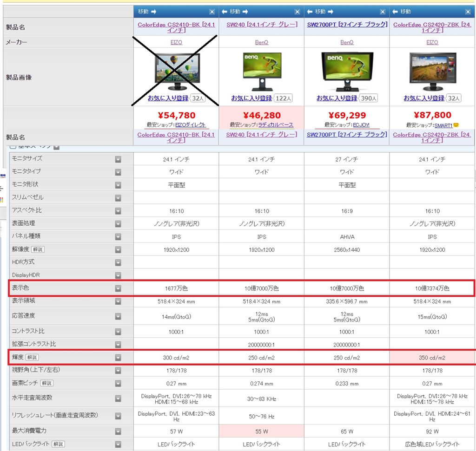Click the smiley icon beside the SMART1 shop
This screenshot has width=476, height=451.
click(x=456, y=125)
